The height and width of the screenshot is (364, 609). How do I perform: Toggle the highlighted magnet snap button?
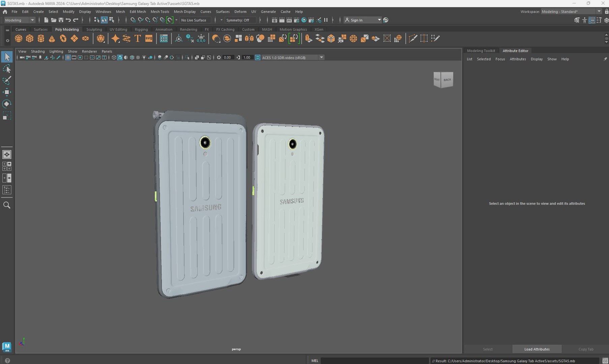[170, 20]
